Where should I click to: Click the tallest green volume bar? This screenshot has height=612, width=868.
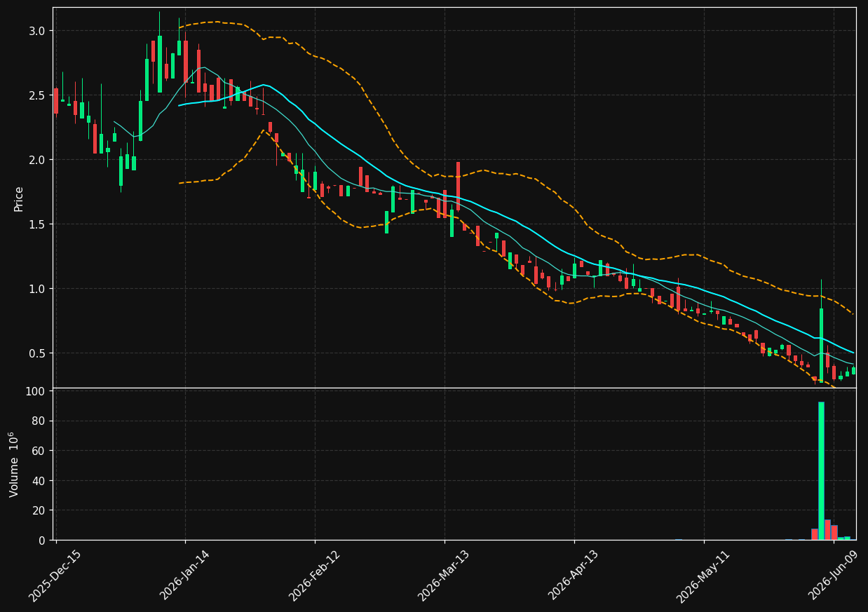821,470
